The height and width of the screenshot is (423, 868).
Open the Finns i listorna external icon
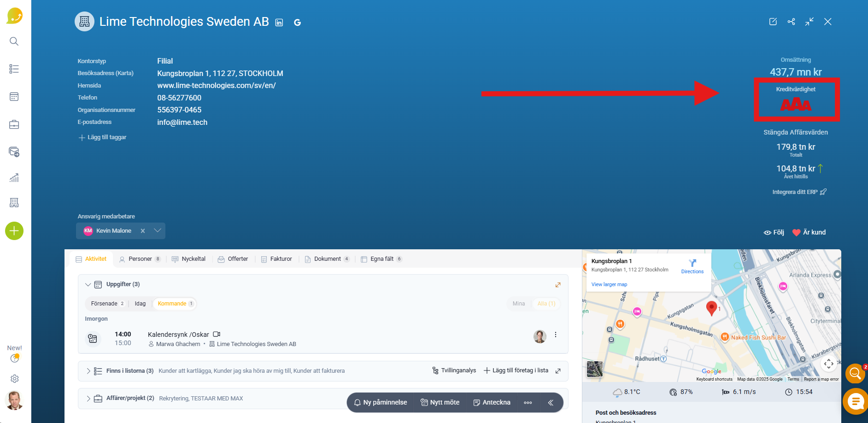point(558,371)
